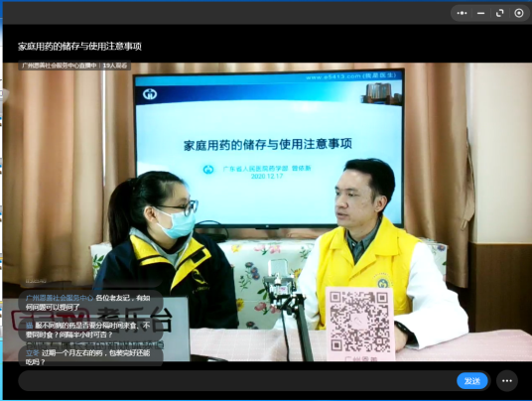Open more options beside the send button
The width and height of the screenshot is (532, 401).
point(507,381)
